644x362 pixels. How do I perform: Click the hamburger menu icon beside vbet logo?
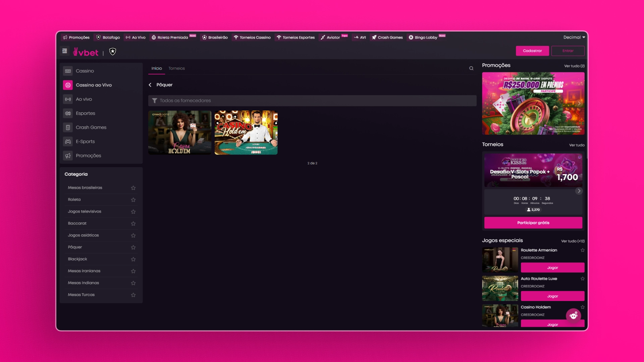tap(65, 51)
